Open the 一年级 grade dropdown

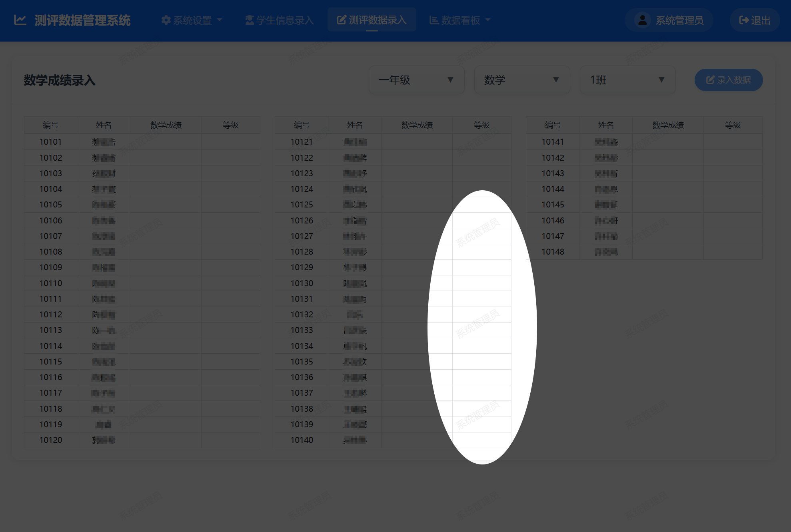[417, 80]
